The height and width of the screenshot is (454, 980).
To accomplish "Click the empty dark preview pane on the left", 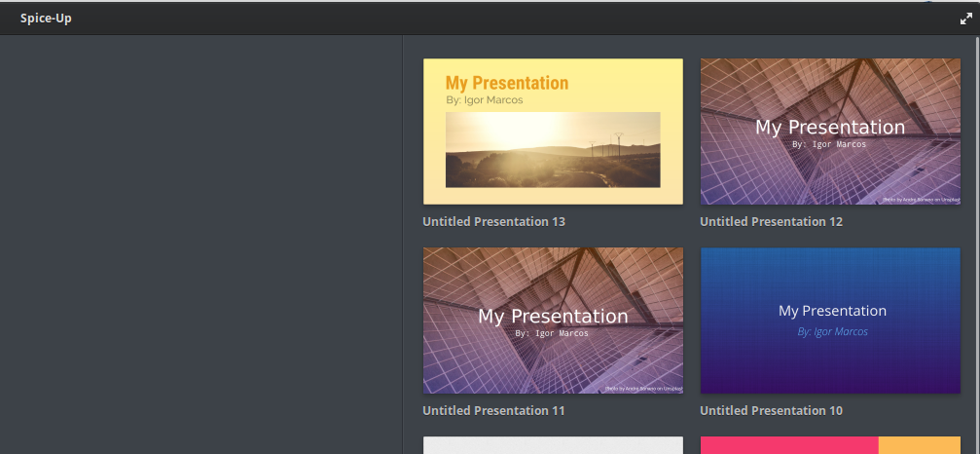I will click(x=201, y=244).
